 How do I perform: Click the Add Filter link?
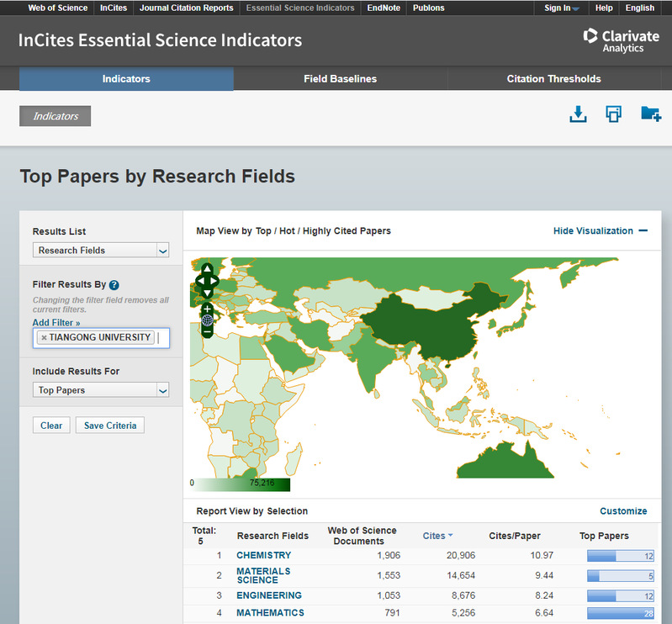click(x=56, y=322)
